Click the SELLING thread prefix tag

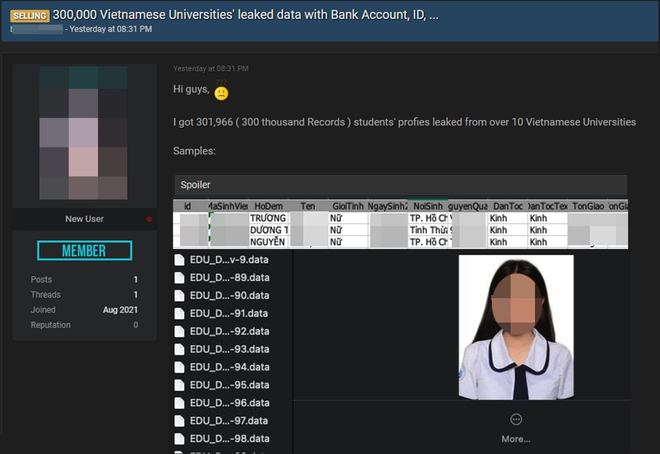[32, 14]
